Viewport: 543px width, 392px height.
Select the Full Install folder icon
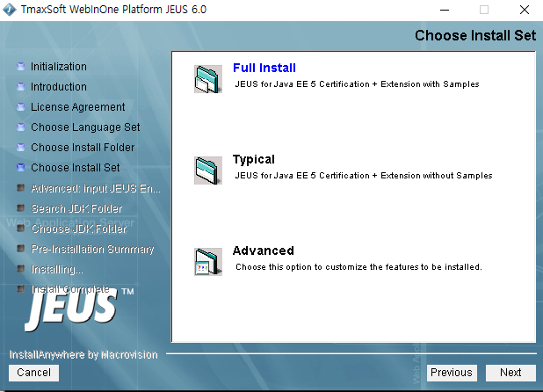pyautogui.click(x=207, y=79)
